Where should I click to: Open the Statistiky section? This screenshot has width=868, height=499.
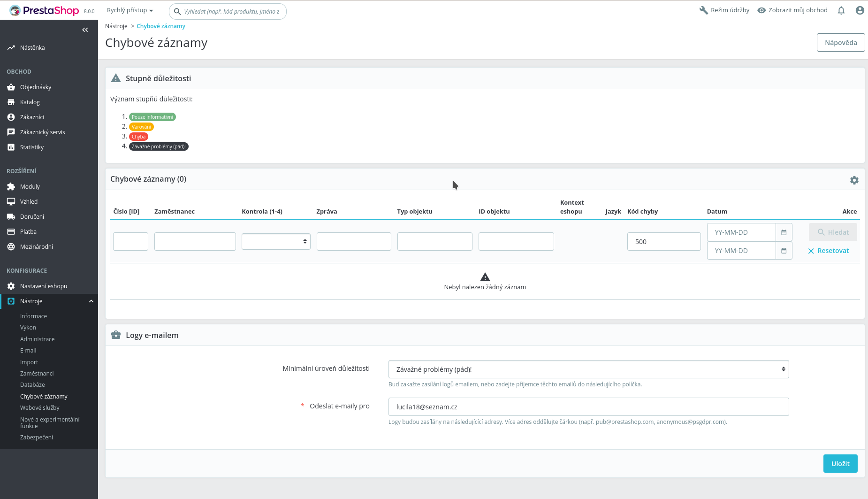click(x=33, y=147)
